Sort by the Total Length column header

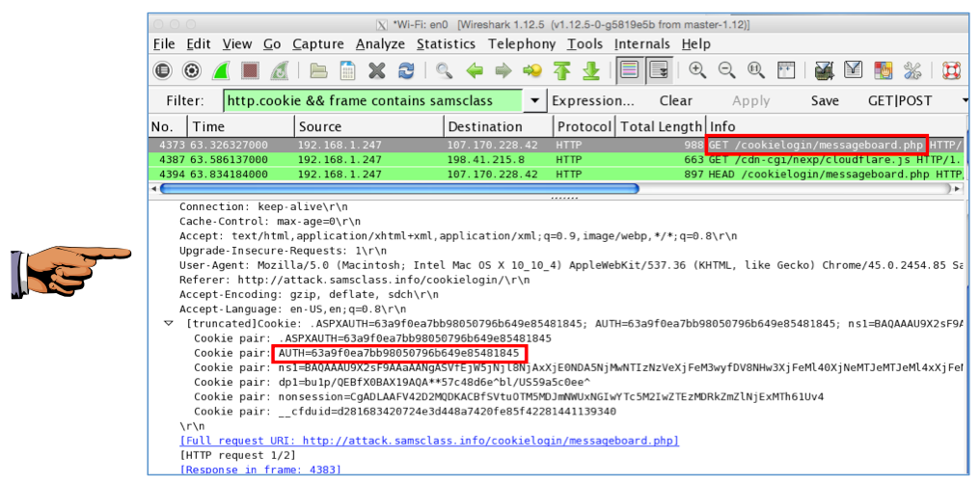661,127
